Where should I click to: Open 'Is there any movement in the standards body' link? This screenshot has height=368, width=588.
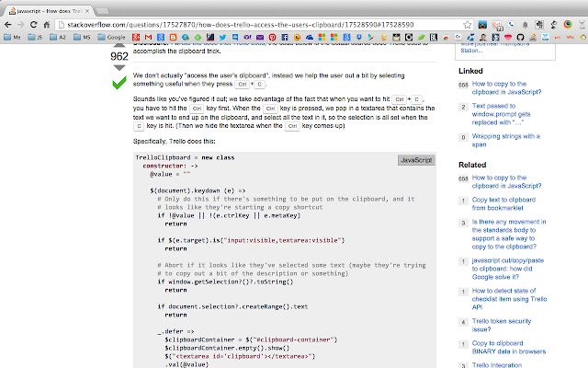(x=508, y=234)
